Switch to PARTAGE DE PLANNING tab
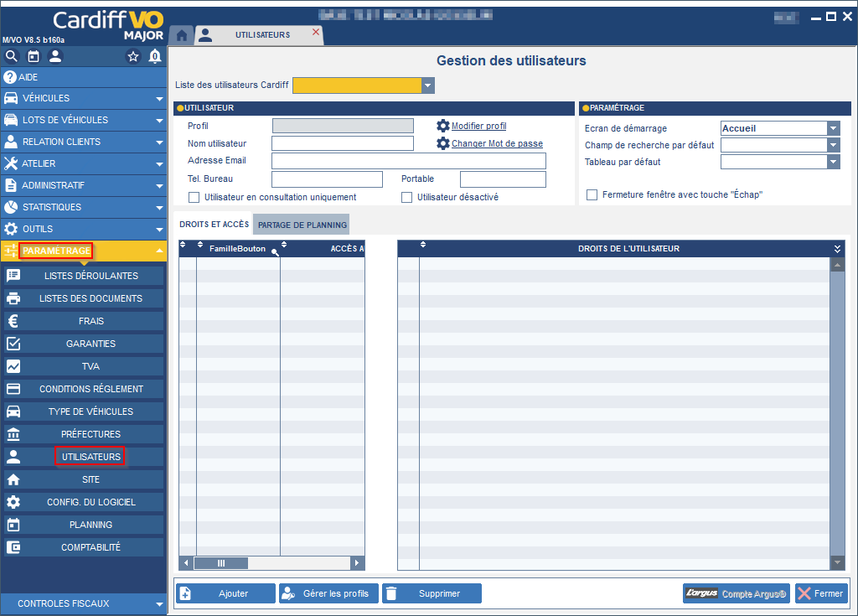 302,225
